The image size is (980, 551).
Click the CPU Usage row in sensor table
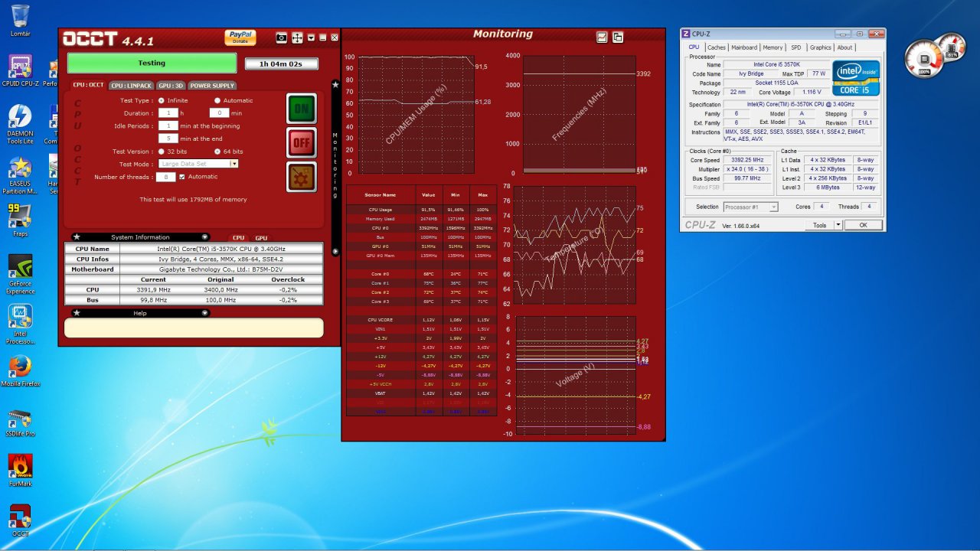pyautogui.click(x=421, y=209)
